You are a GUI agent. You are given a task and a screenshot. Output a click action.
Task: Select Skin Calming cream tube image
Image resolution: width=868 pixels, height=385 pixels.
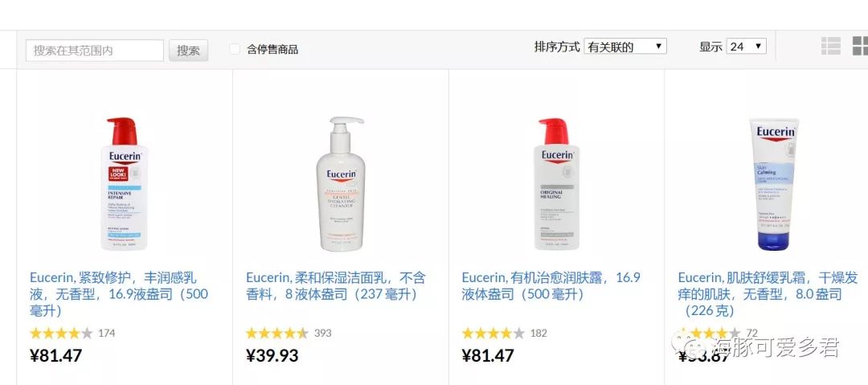[774, 184]
